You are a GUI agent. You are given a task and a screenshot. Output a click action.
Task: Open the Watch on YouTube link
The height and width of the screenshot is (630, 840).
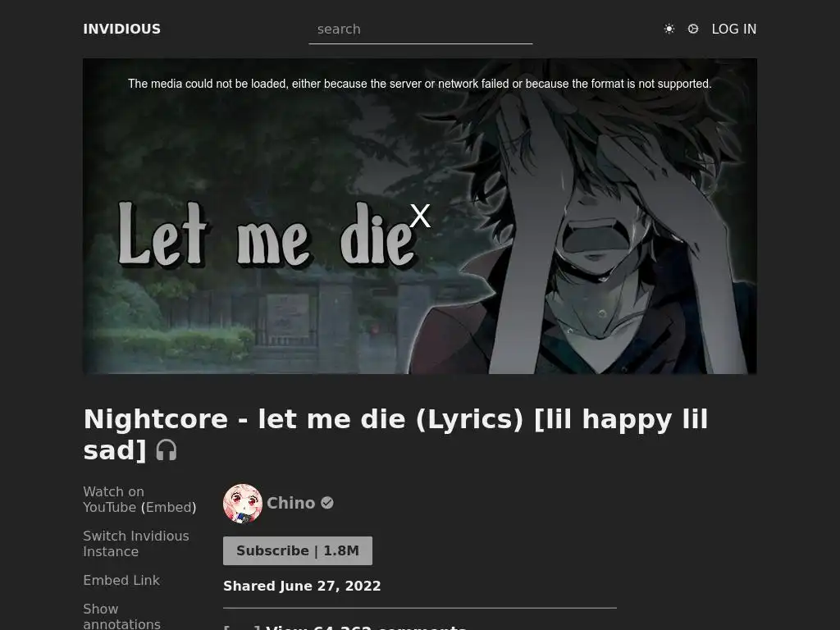click(x=113, y=500)
